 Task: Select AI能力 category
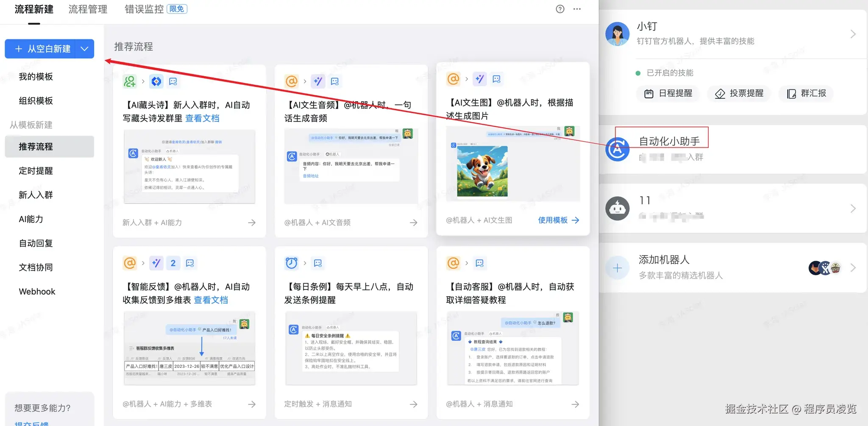(x=31, y=219)
